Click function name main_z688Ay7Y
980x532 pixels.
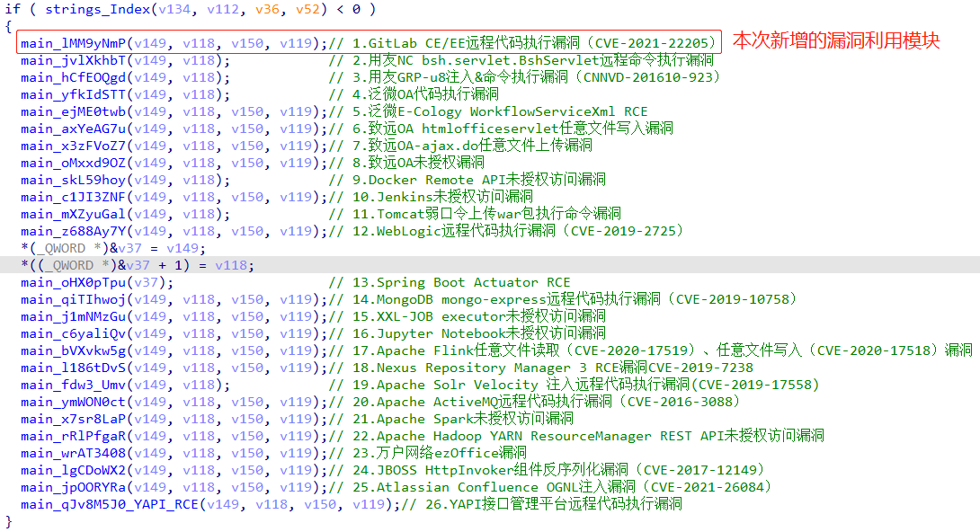pyautogui.click(x=73, y=231)
